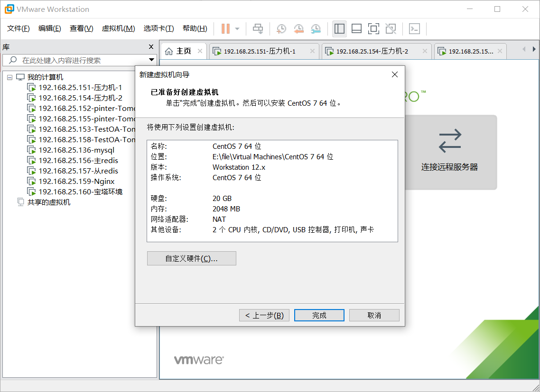The width and height of the screenshot is (540, 392).
Task: Click the version value Workstation 12.x
Action: [239, 167]
